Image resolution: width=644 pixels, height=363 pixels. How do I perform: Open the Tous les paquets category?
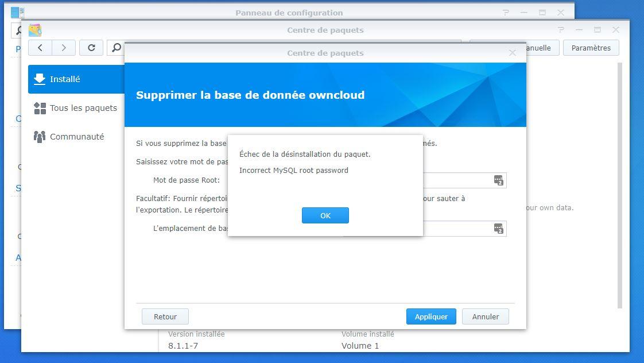pyautogui.click(x=76, y=108)
